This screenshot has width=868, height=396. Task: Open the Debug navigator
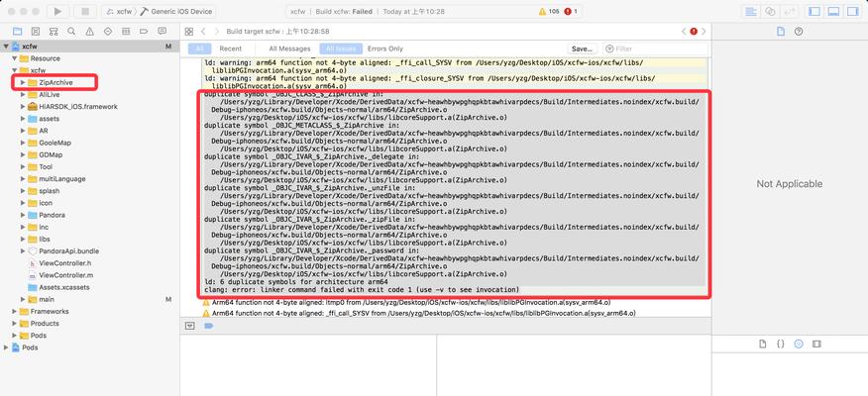[126, 32]
